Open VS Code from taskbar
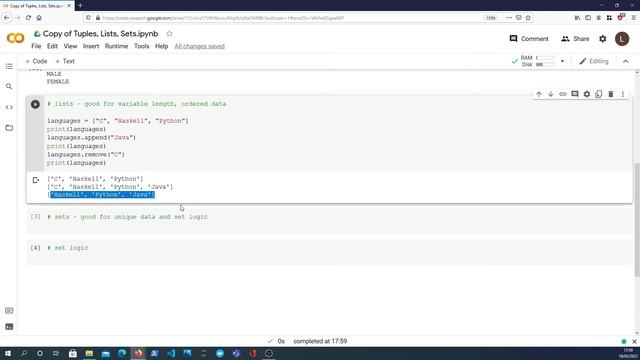 [171, 353]
